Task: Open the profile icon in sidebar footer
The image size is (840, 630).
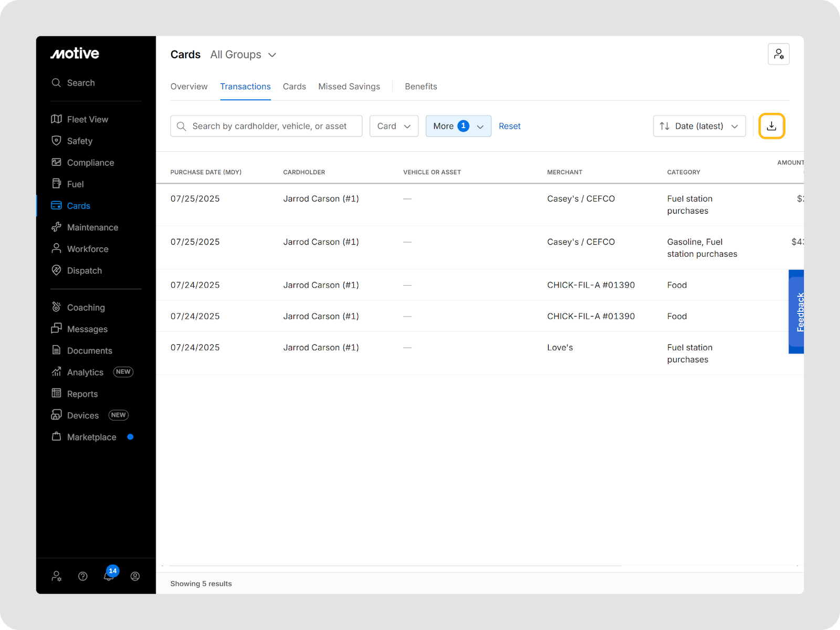Action: coord(135,576)
